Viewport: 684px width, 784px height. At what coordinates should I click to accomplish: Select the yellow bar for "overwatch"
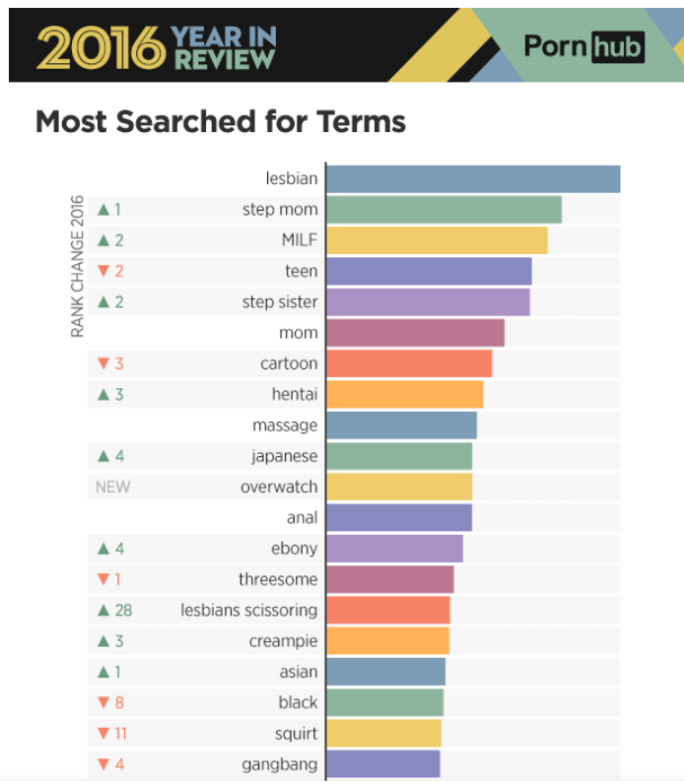tap(399, 488)
